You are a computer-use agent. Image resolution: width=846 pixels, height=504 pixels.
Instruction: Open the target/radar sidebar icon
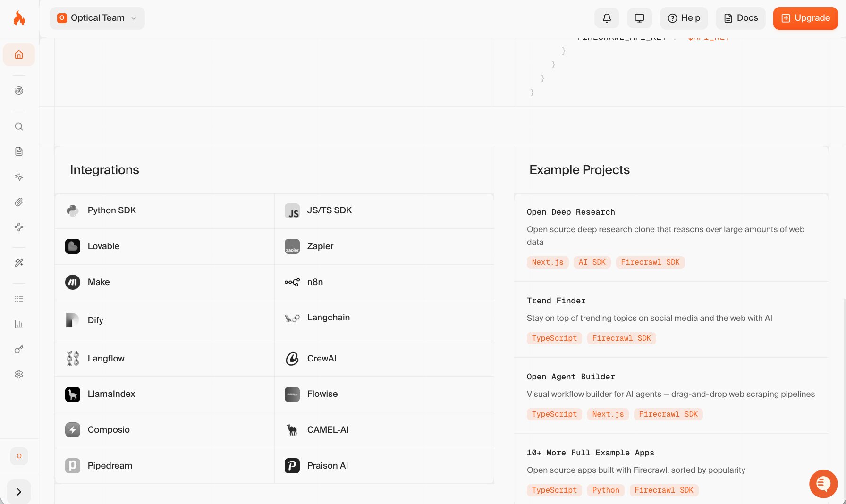coord(19,91)
